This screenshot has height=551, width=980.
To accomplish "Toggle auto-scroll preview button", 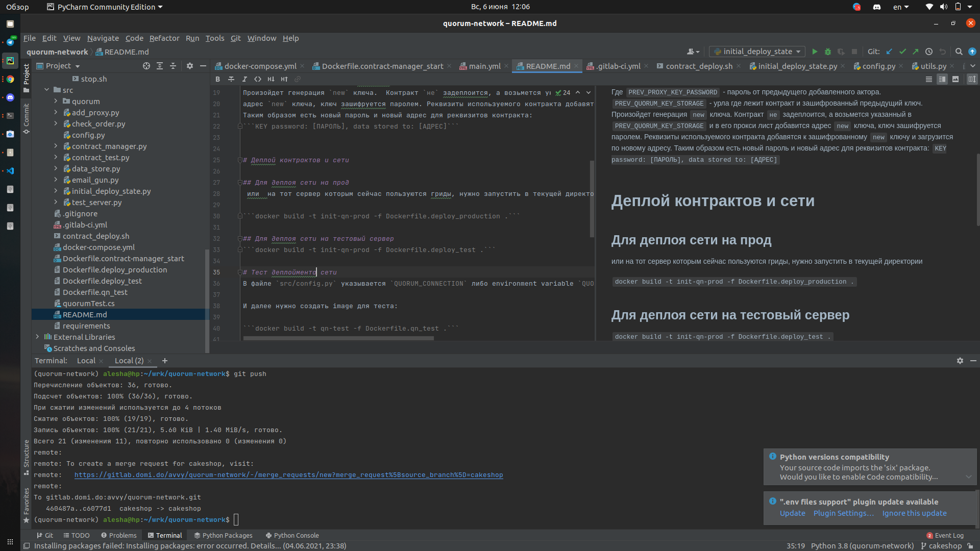I will point(972,79).
